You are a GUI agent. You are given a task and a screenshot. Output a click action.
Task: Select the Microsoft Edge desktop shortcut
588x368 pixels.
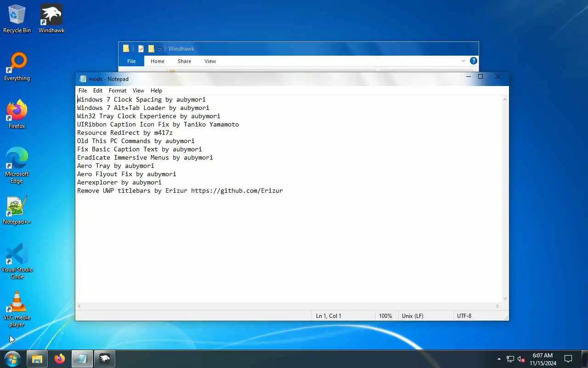click(17, 166)
